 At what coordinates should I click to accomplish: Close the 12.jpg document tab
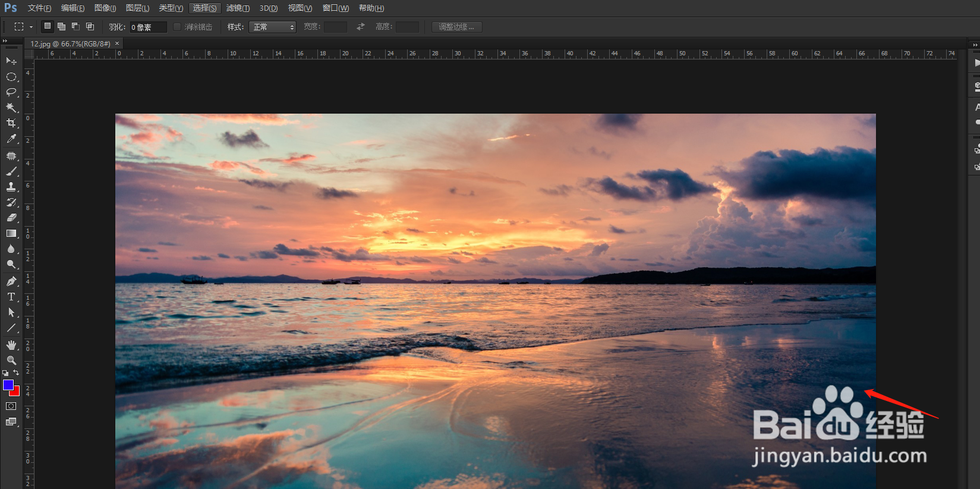pyautogui.click(x=117, y=43)
